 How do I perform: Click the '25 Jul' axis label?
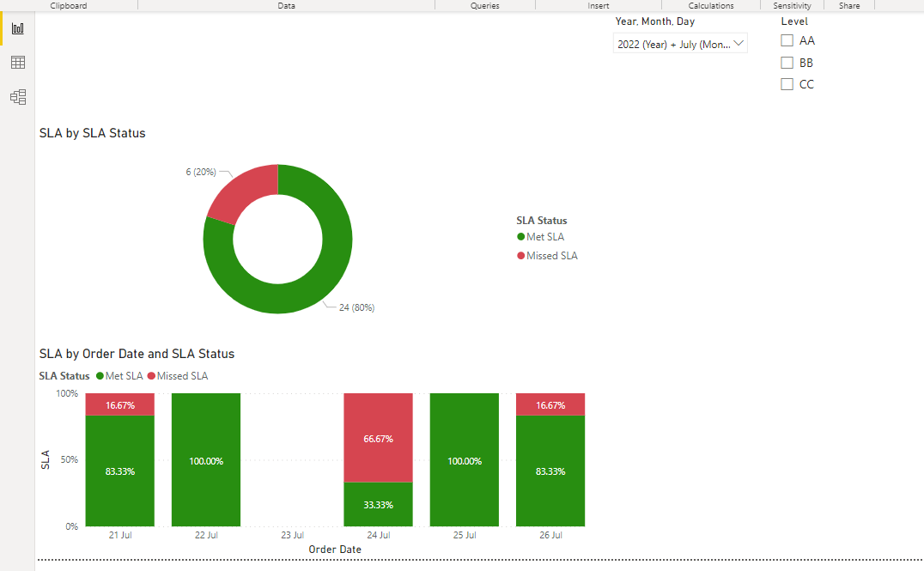465,535
